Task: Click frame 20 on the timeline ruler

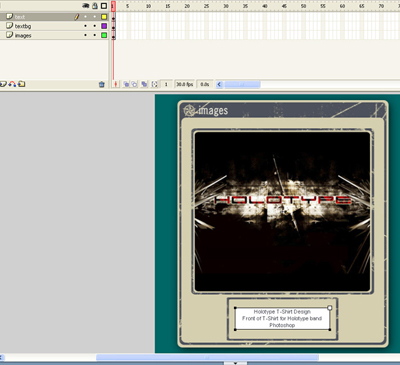Action: 187,6
